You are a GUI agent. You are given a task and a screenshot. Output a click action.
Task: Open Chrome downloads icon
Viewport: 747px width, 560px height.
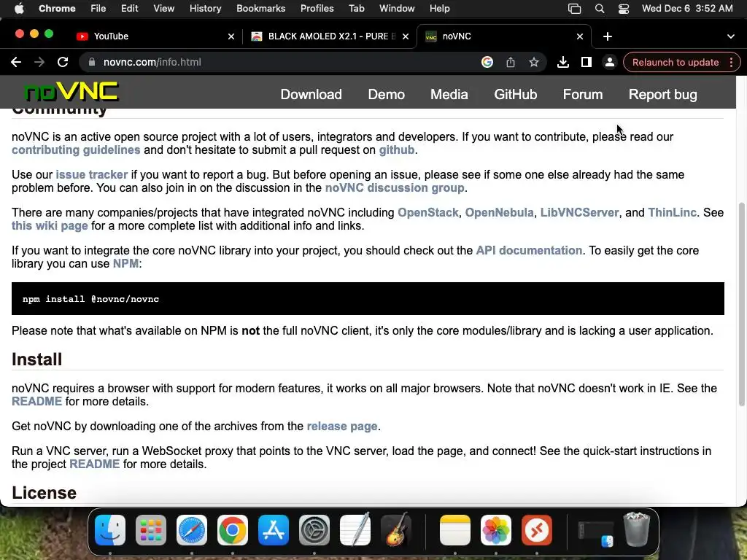pos(562,63)
